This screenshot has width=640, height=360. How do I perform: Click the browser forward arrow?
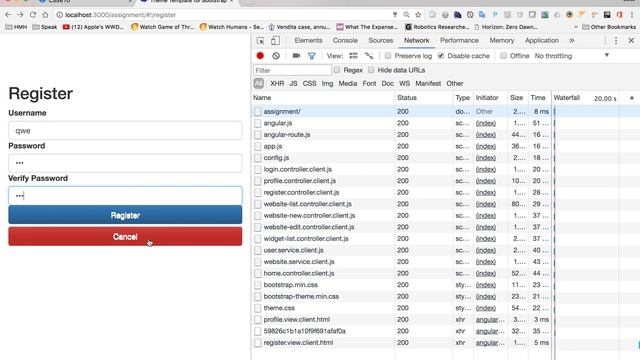click(x=20, y=15)
